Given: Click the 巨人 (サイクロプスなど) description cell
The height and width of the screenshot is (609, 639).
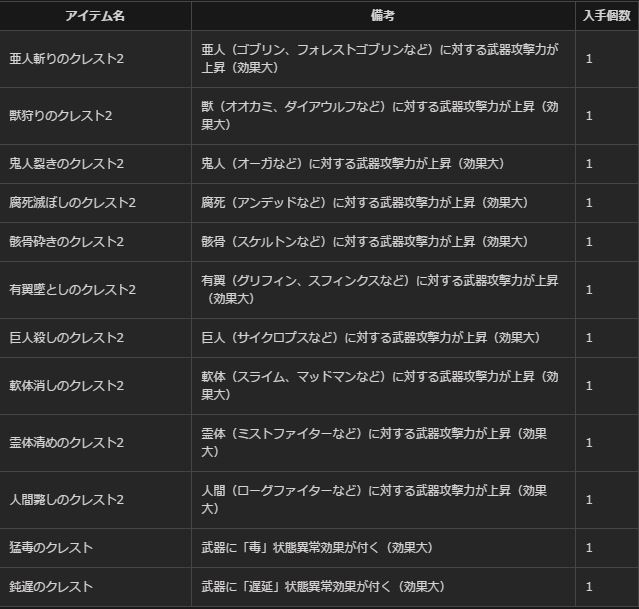Looking at the screenshot, I should pyautogui.click(x=383, y=338).
